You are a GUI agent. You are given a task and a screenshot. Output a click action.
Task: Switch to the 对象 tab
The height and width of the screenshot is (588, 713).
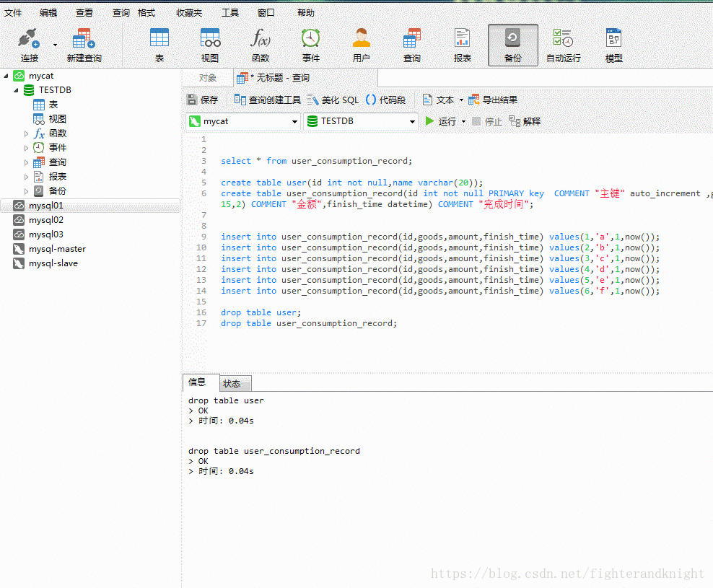207,78
